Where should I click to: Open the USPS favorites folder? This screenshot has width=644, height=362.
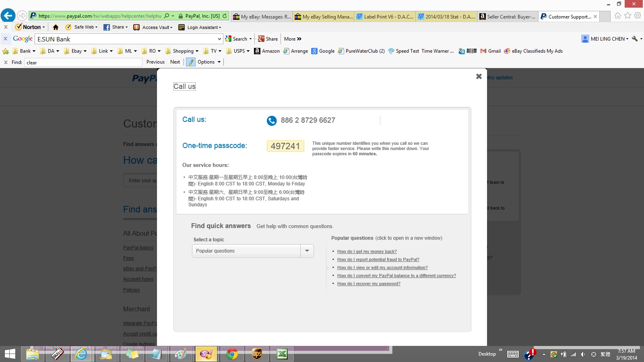238,51
